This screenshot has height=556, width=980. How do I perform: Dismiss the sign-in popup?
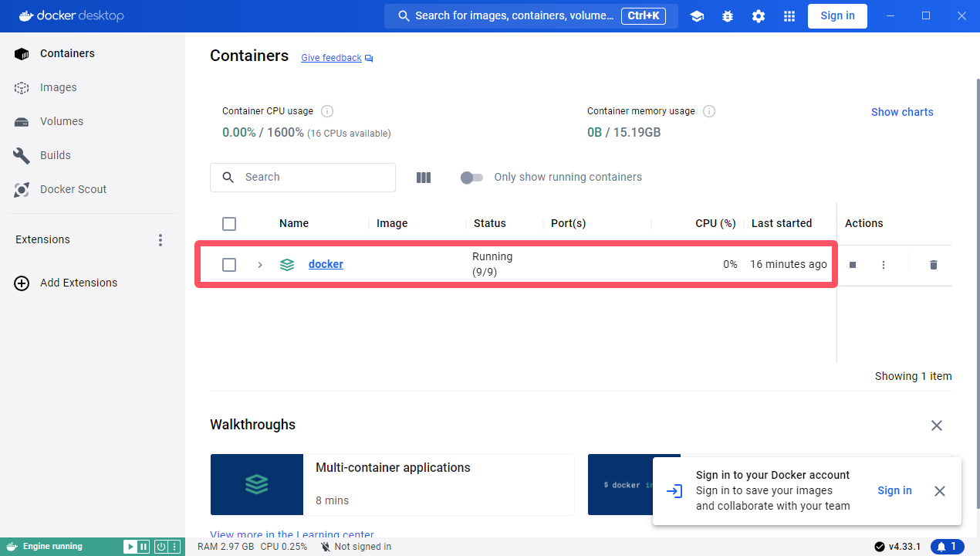pos(940,491)
